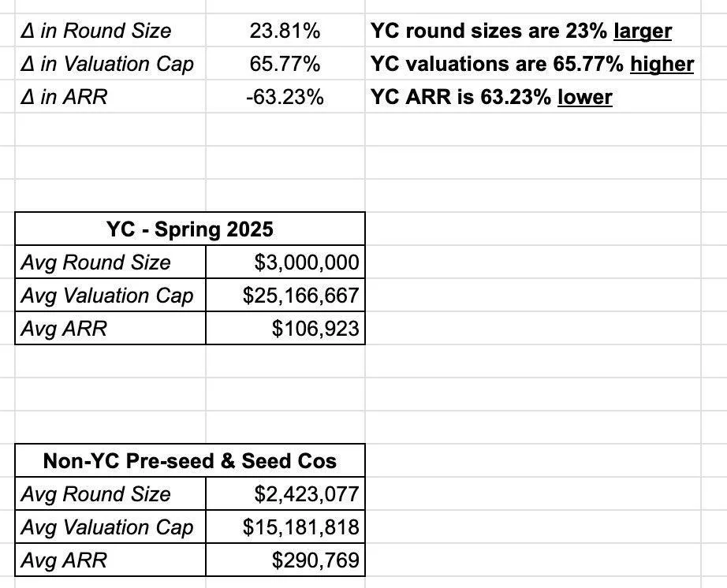Click the $25,166,667 valuation cap cell

[300, 296]
